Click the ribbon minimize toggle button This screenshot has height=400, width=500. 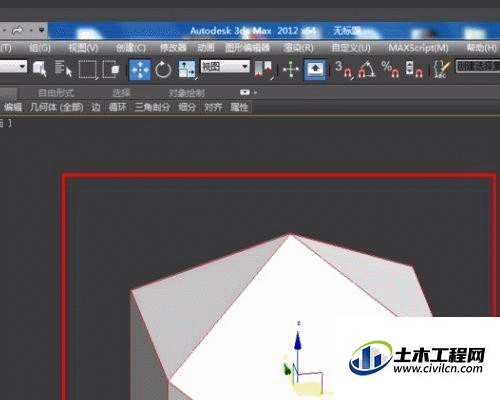click(245, 92)
